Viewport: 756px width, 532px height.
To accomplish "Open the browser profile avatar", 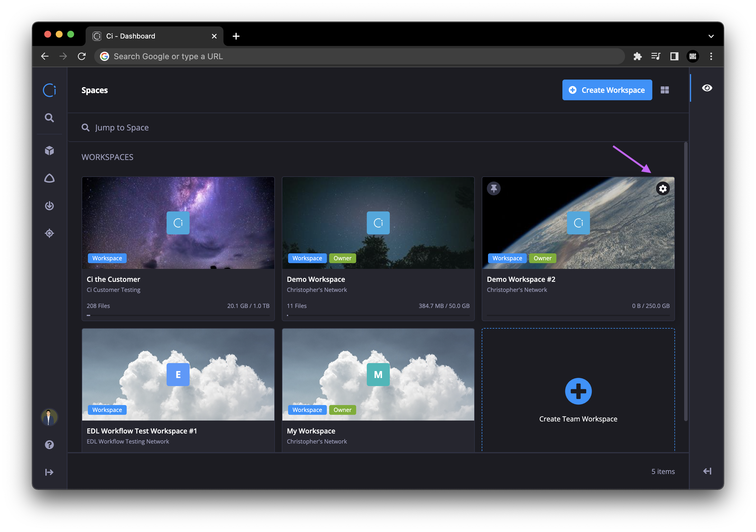I will [693, 56].
